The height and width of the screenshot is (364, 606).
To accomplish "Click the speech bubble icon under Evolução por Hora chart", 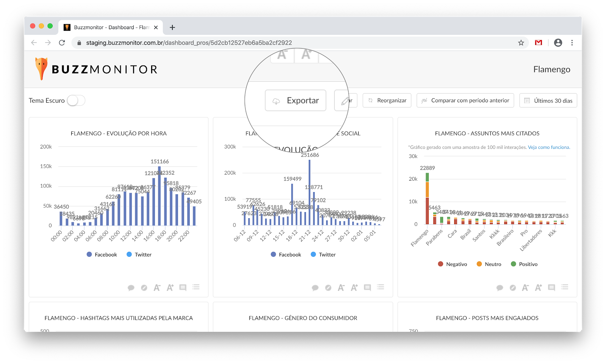I will (131, 288).
